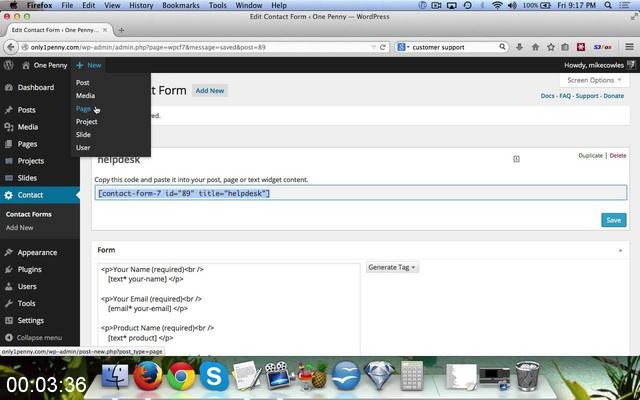Choose Project from the New dropdown
The width and height of the screenshot is (640, 400).
tap(87, 122)
